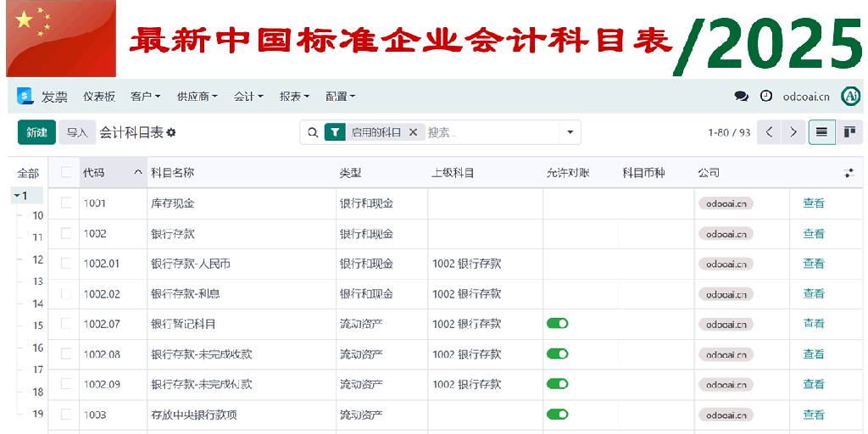868x434 pixels.
Task: Tick the select-all header checkbox
Action: coord(66,173)
